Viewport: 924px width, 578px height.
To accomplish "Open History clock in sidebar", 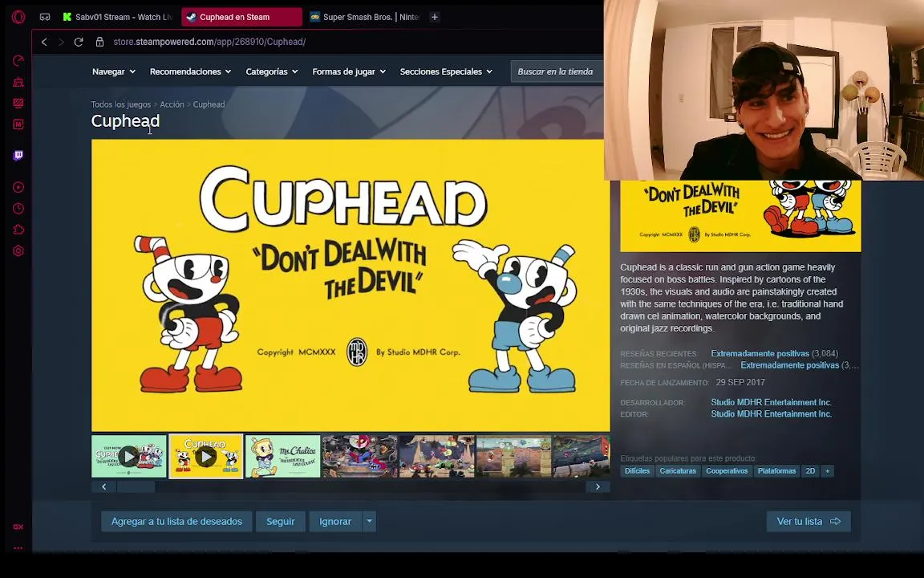I will [x=18, y=209].
